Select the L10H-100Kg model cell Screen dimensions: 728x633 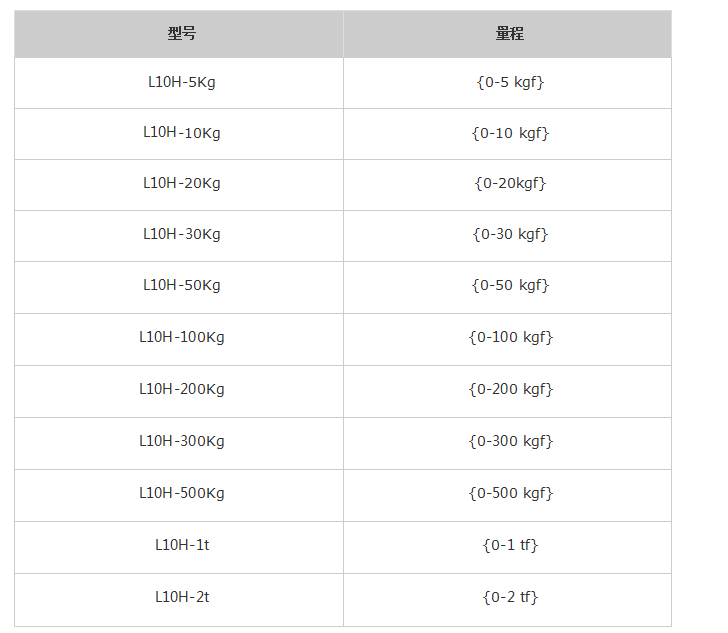click(181, 337)
